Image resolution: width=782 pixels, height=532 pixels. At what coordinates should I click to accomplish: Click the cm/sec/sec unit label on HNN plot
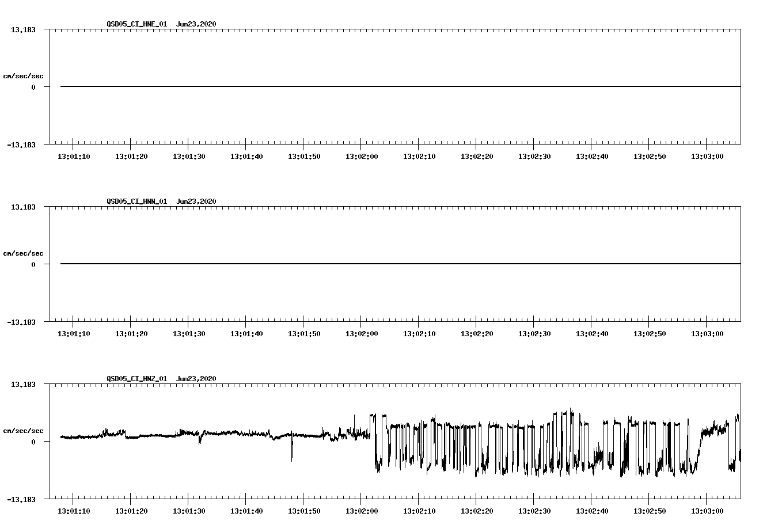click(24, 253)
